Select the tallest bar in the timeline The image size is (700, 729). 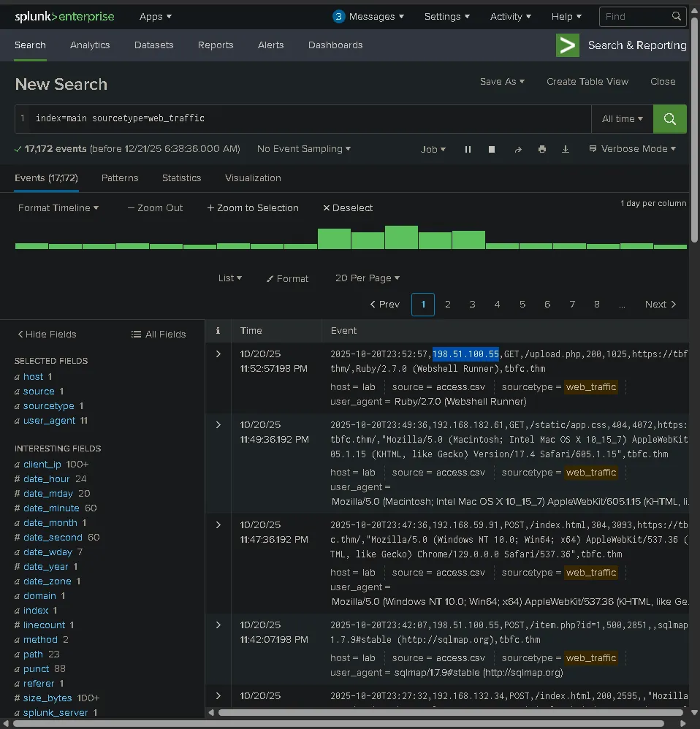[x=401, y=237]
